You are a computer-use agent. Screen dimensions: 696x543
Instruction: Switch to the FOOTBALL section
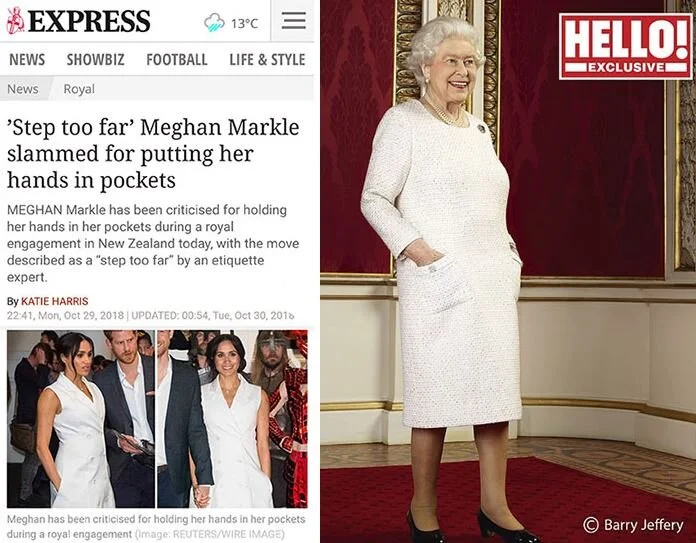[x=177, y=59]
